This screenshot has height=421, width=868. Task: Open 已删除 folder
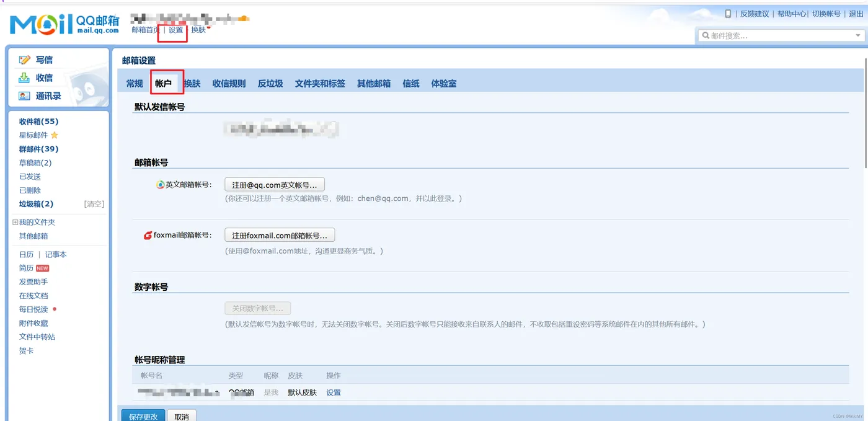tap(30, 190)
